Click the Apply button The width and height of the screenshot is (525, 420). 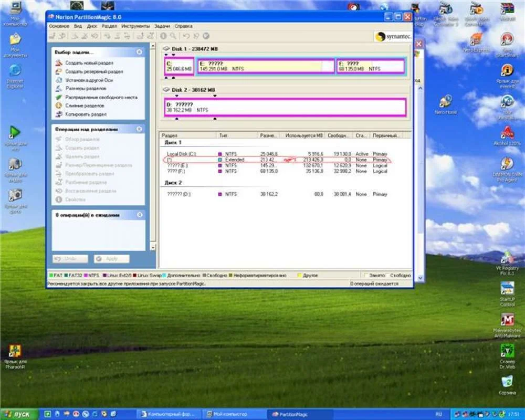tap(111, 259)
